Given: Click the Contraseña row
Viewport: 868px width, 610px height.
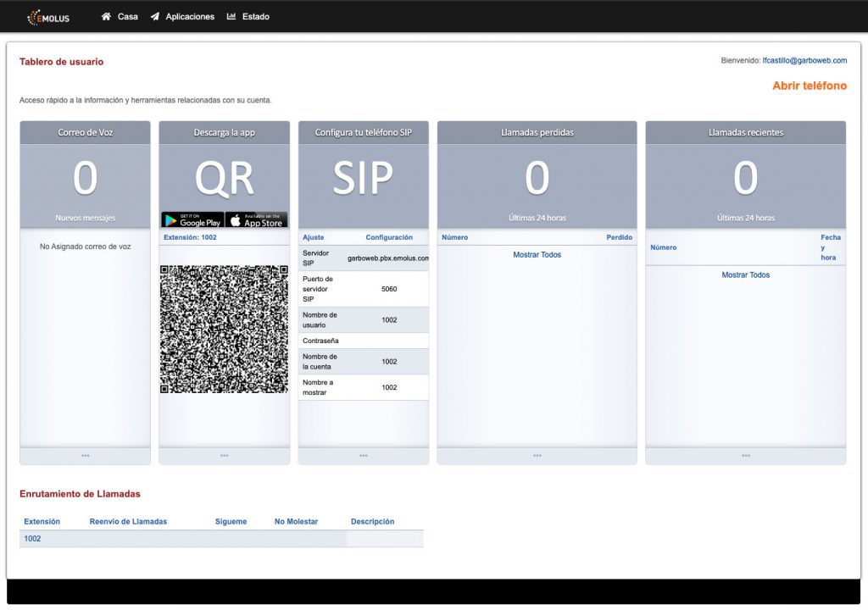Looking at the screenshot, I should pos(363,341).
